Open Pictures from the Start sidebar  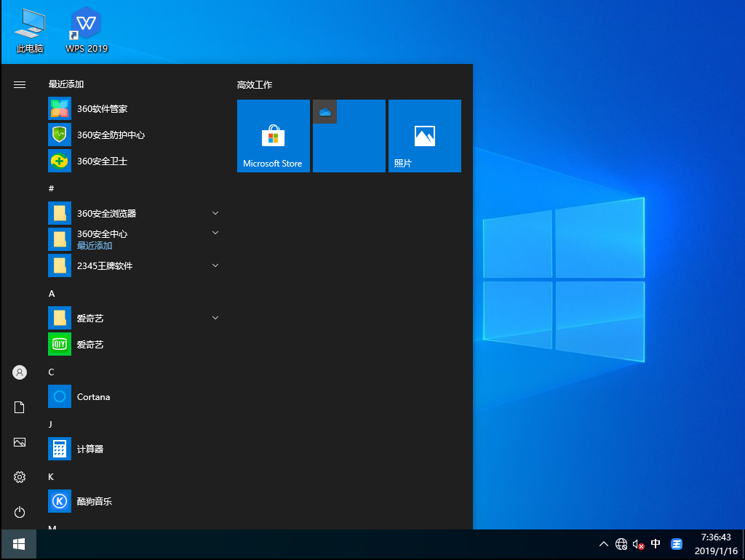(x=20, y=442)
